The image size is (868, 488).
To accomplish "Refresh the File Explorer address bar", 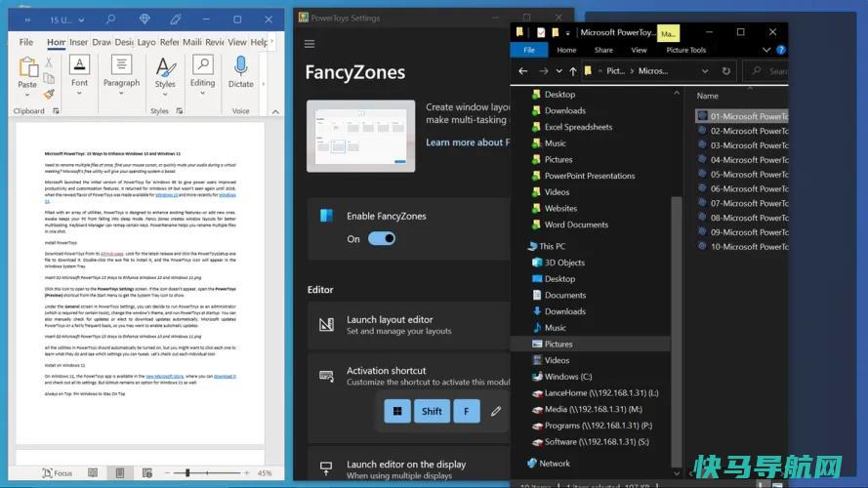I will [x=725, y=71].
